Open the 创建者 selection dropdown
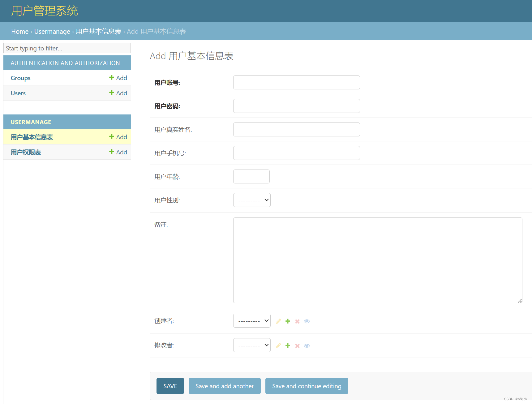532x404 pixels. [x=251, y=320]
